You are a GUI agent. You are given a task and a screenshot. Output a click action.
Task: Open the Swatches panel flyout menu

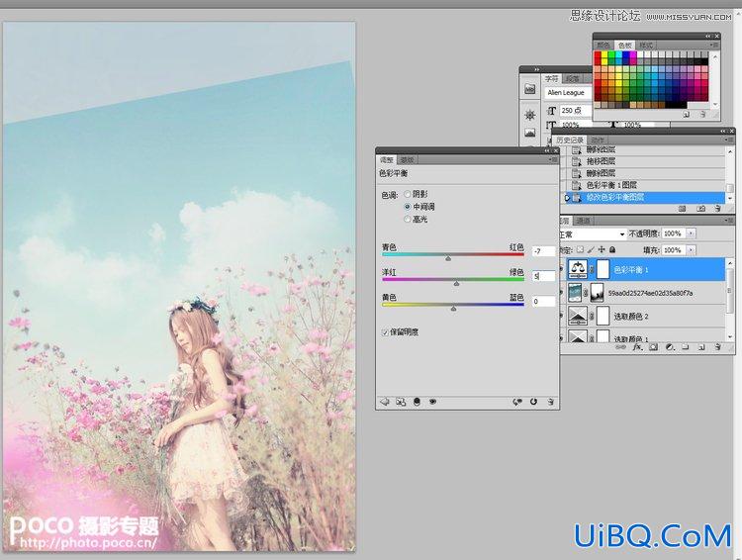click(x=715, y=45)
